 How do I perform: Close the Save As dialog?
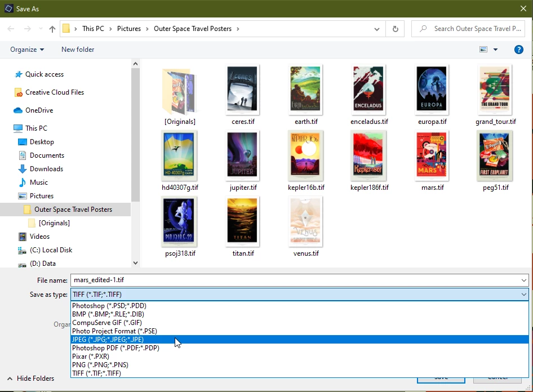(523, 9)
